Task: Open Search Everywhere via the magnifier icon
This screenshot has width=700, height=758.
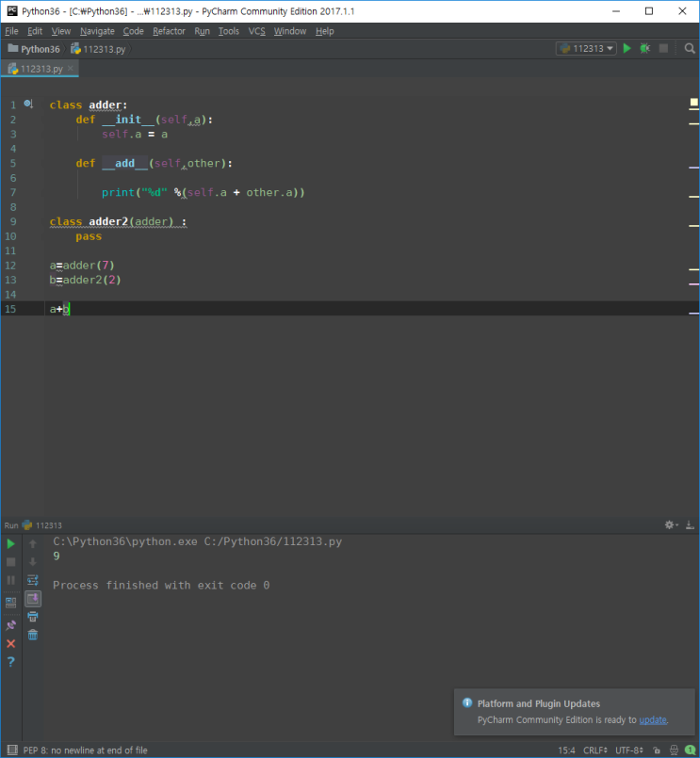Action: (690, 48)
